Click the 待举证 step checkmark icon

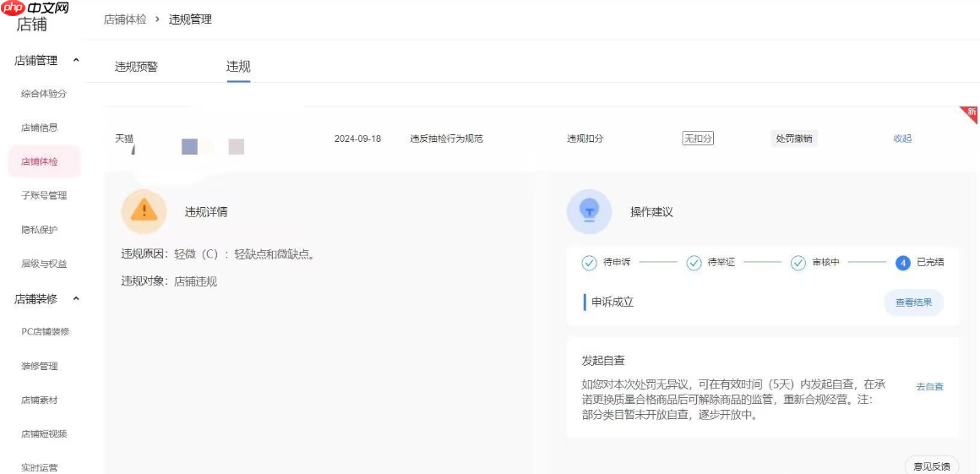[694, 263]
